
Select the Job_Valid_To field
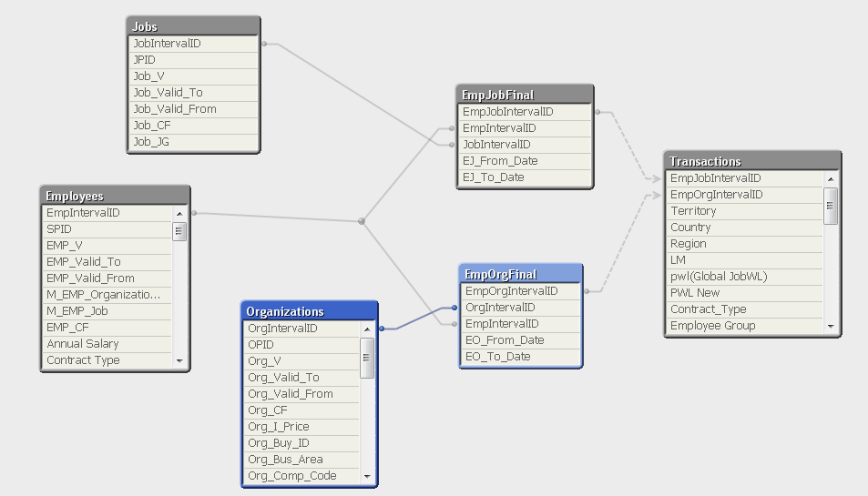[x=193, y=93]
